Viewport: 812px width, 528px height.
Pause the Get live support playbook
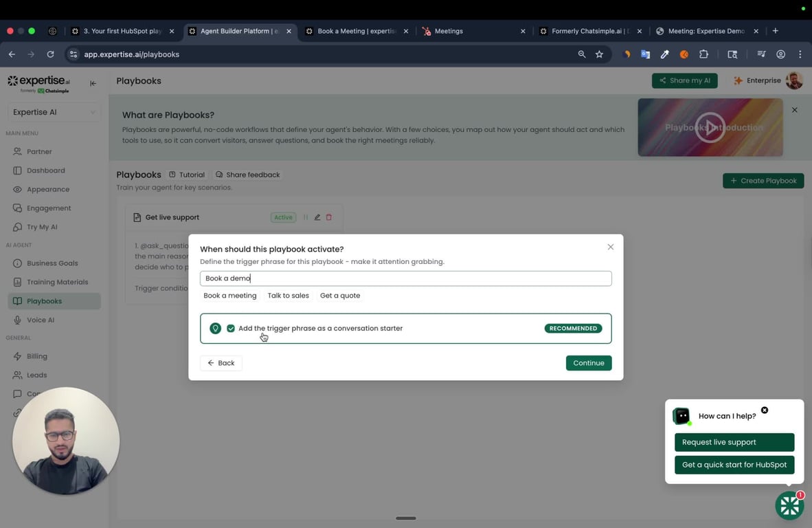(x=306, y=217)
